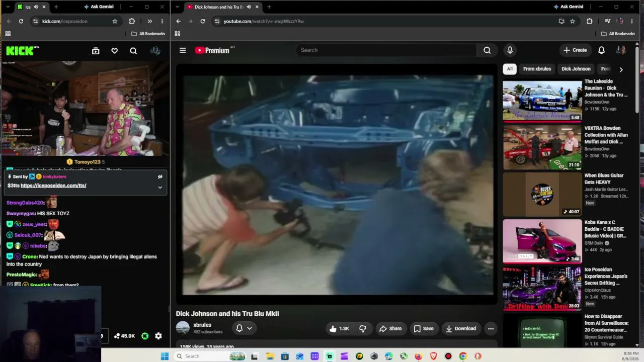
Task: Open apps grid shortcut in Kick window bookmarks bar
Action: 8,34
